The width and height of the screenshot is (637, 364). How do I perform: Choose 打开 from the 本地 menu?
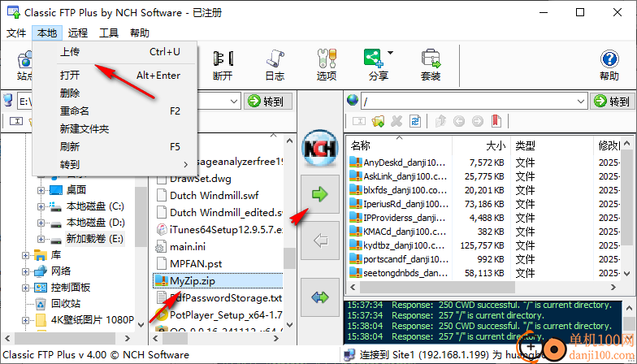[115, 75]
